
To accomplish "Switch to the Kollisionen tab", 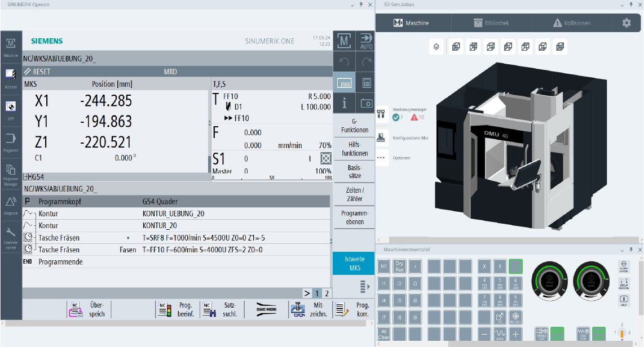I will point(571,23).
